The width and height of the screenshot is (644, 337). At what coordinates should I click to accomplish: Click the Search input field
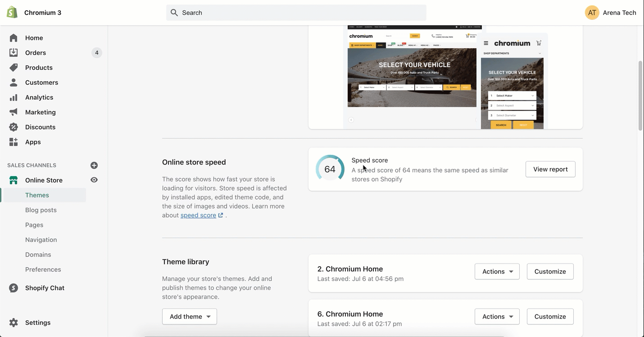coord(296,13)
